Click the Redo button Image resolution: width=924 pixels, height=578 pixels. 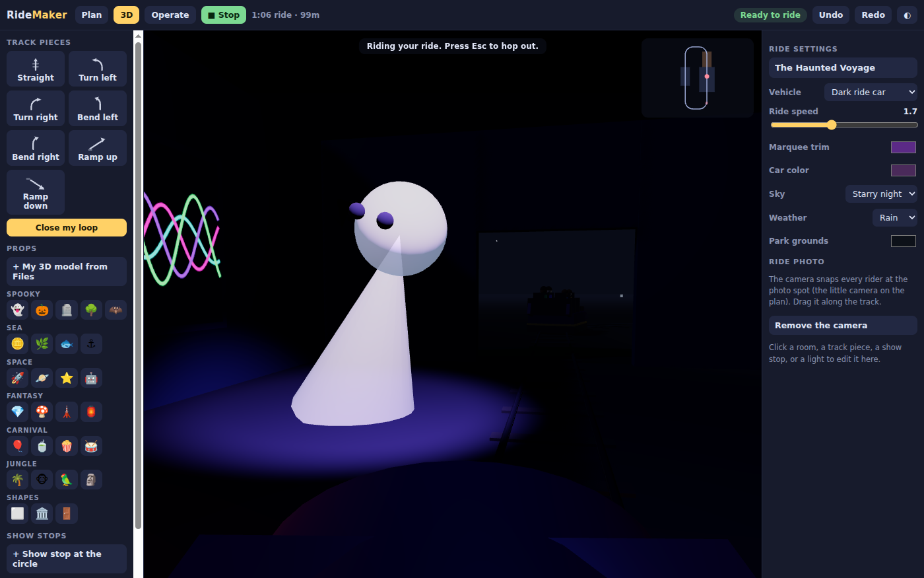873,15
